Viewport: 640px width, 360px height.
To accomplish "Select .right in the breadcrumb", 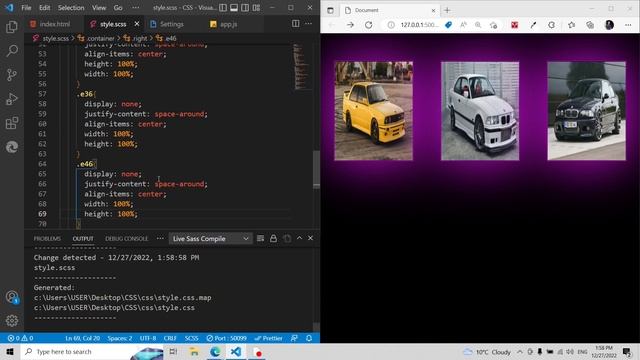I will [139, 38].
